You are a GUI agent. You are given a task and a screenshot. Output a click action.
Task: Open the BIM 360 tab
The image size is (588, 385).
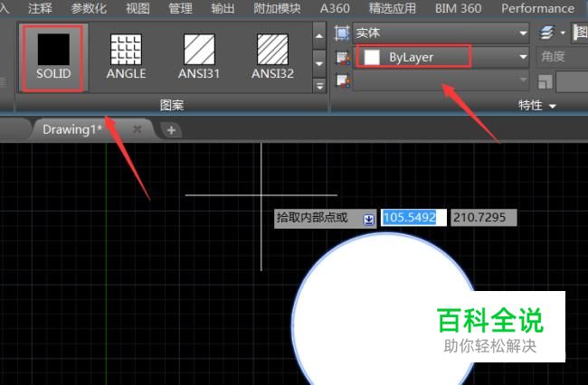coord(459,8)
